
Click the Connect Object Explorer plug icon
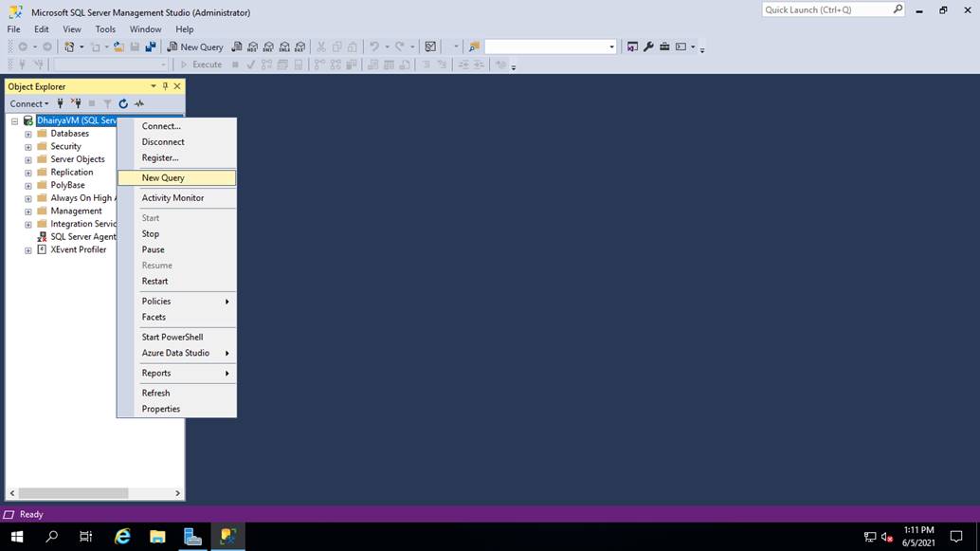pyautogui.click(x=60, y=103)
